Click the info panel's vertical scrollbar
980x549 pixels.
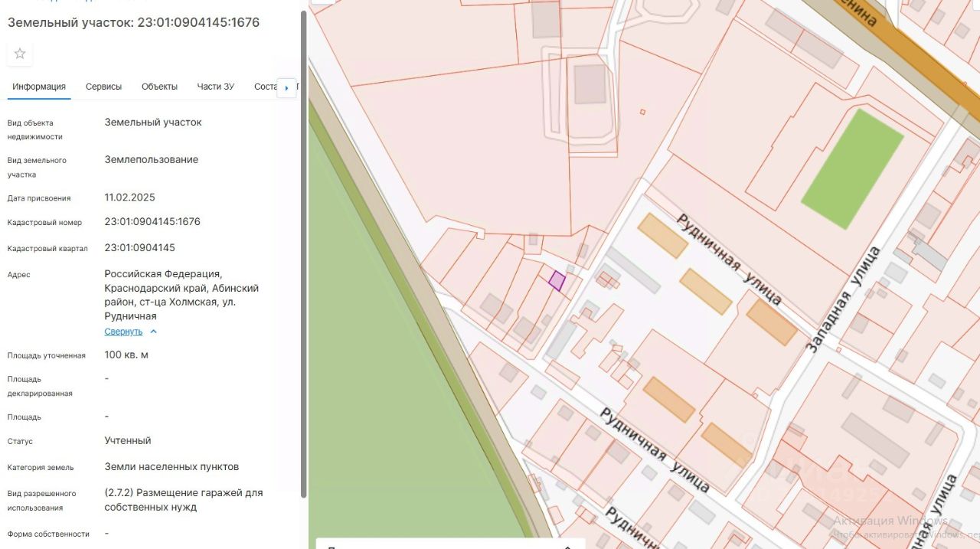[x=304, y=253]
